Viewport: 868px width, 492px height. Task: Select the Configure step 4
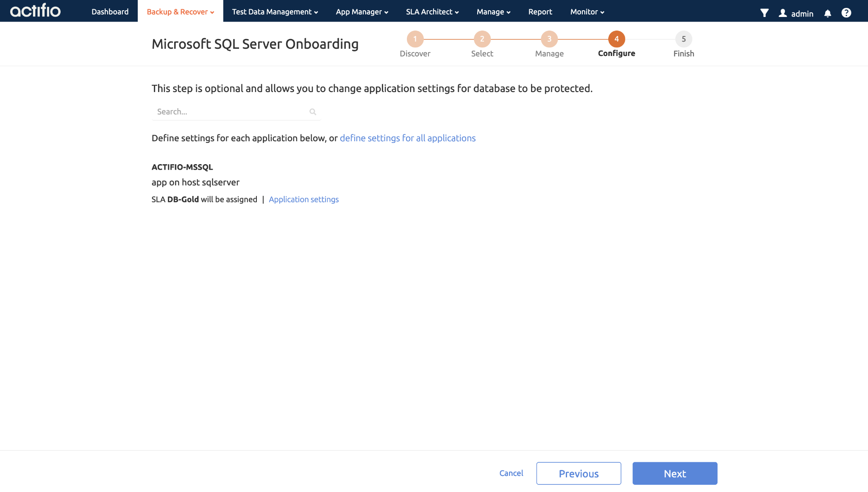click(x=616, y=39)
